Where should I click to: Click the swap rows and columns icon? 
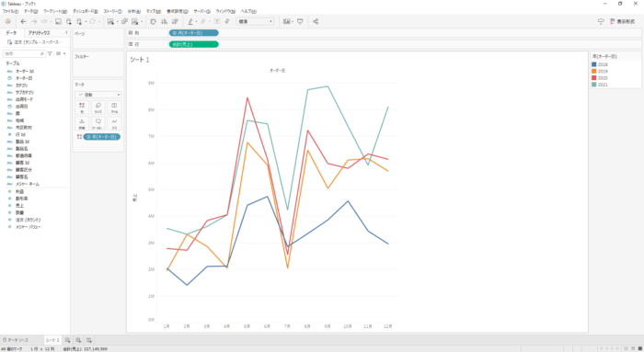point(154,21)
